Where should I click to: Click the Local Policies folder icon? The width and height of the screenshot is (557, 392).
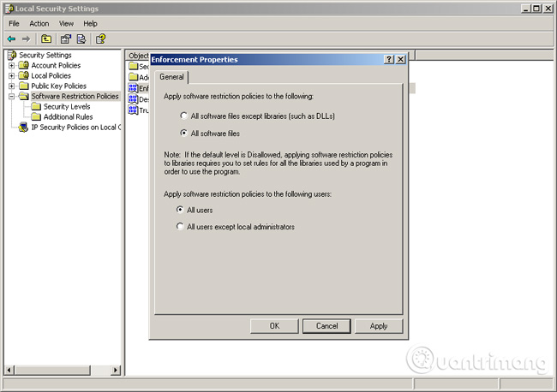23,75
